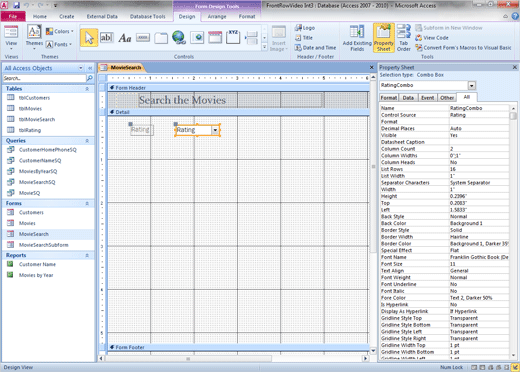Click the search magnifier in navigation pane
The image size is (520, 372).
90,78
